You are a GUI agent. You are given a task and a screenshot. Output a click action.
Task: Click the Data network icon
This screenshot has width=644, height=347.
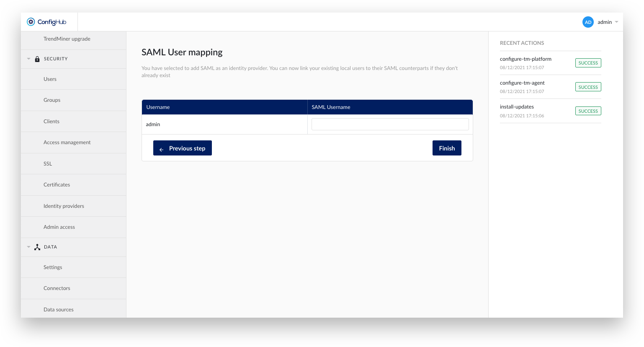tap(37, 247)
